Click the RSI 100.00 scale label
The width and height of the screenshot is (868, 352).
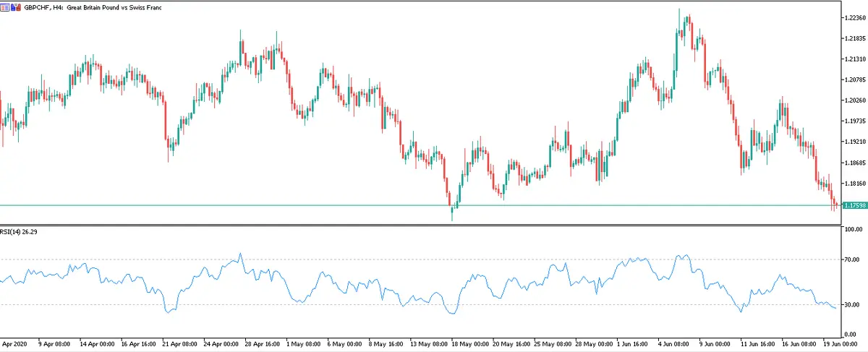coord(854,229)
